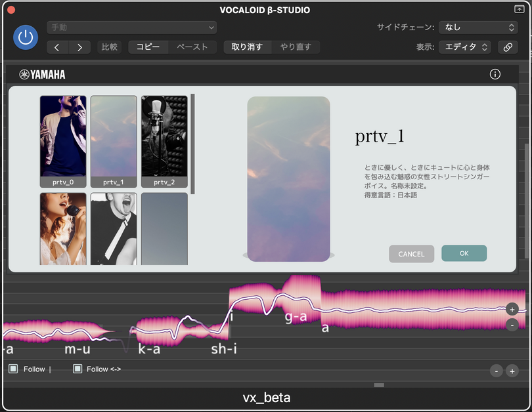Open the 手動 preset dropdown
Viewport: 532px width, 412px height.
[x=131, y=28]
